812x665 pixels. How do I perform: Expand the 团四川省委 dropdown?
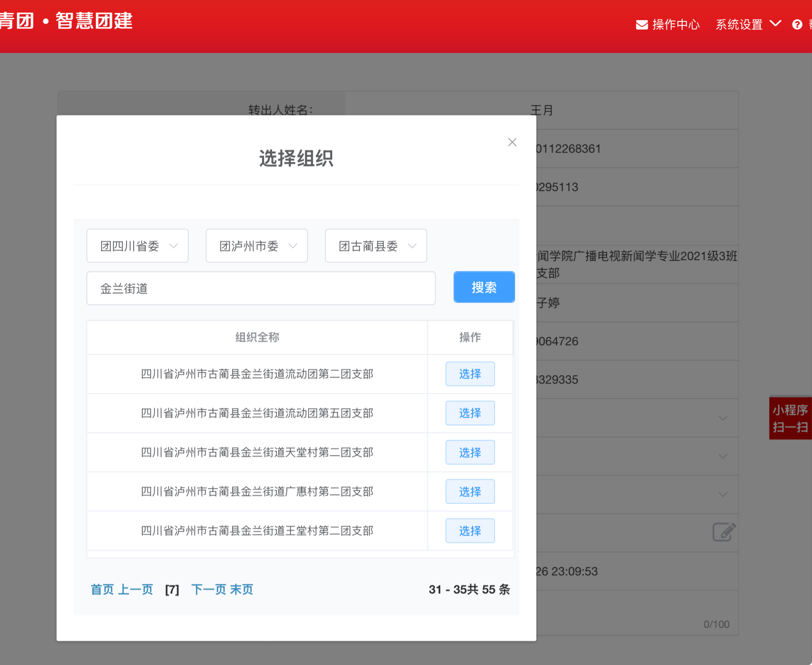point(137,246)
